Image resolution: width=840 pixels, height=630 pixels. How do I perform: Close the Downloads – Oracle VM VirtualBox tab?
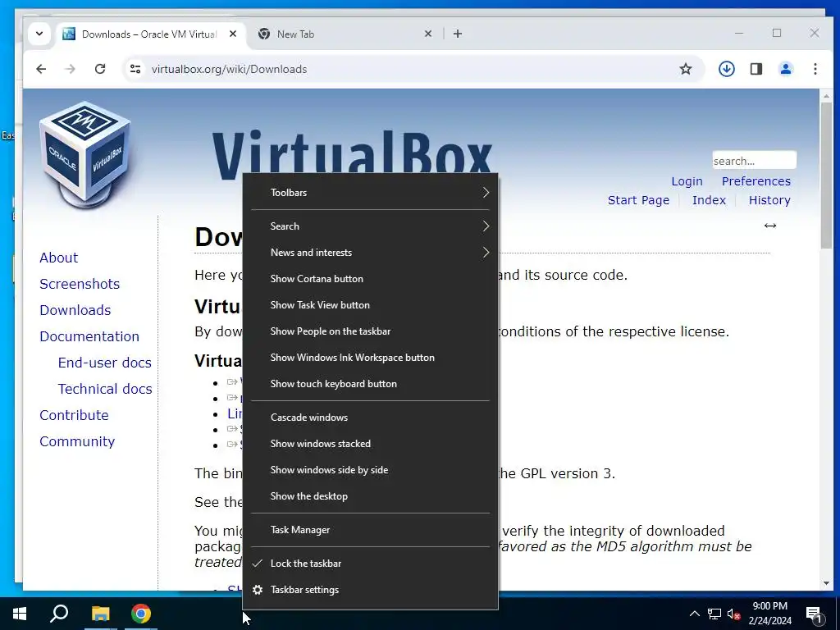(233, 34)
